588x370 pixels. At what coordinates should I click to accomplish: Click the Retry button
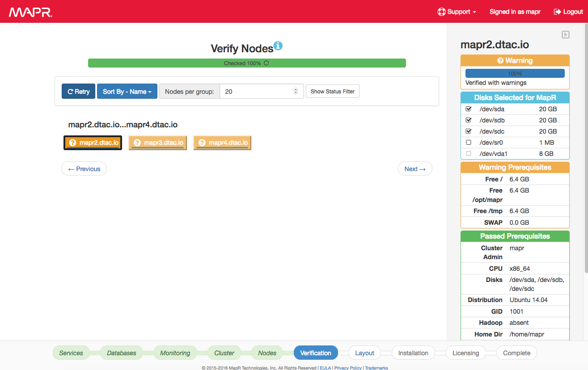pyautogui.click(x=78, y=91)
